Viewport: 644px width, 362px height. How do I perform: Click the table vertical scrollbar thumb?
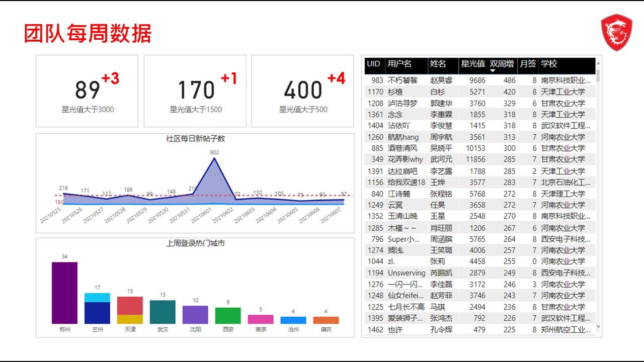click(x=598, y=75)
